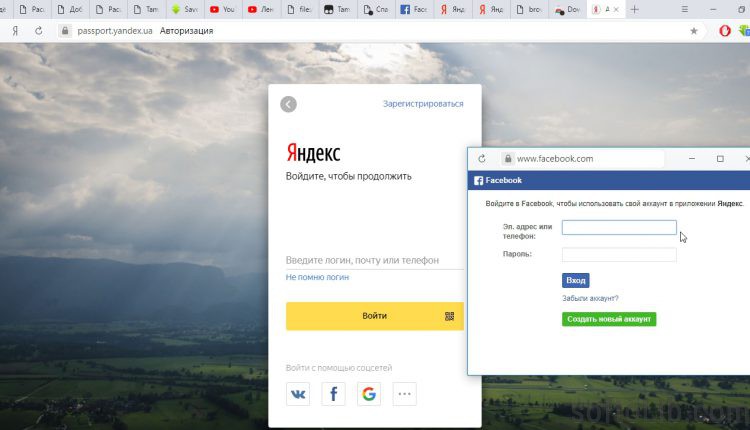Focus the Пароль field in Facebook popup
The width and height of the screenshot is (750, 430).
tap(619, 254)
